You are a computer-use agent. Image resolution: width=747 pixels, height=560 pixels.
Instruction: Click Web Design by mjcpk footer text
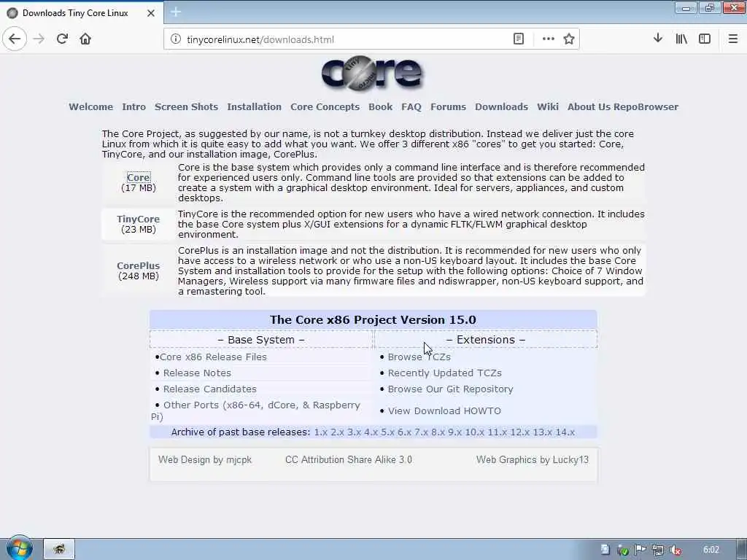(x=205, y=459)
